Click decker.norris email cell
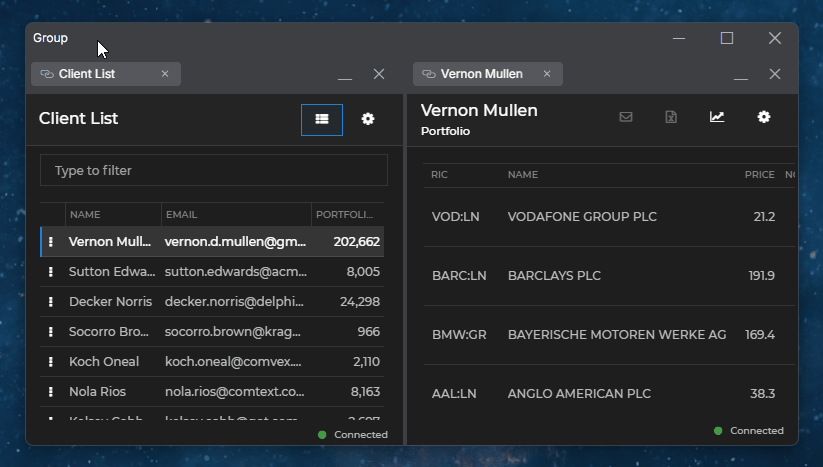 click(x=234, y=301)
